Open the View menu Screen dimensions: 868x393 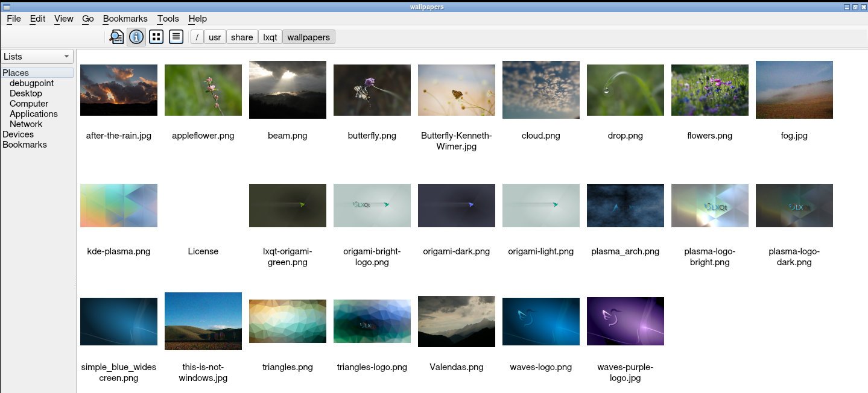click(63, 19)
